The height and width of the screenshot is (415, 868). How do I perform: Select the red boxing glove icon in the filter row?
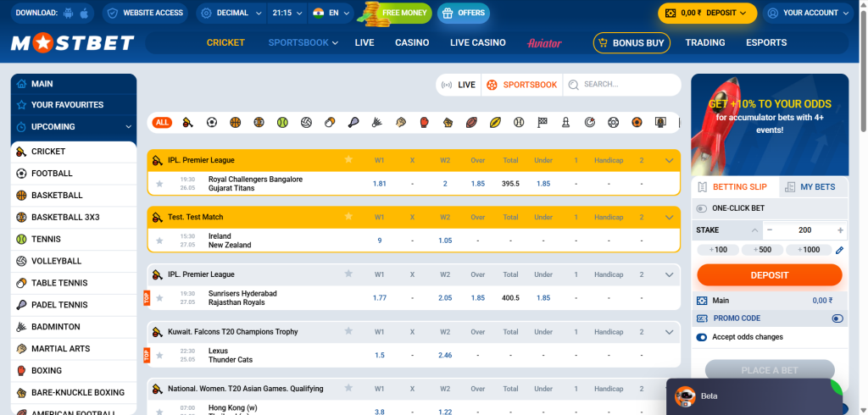pyautogui.click(x=424, y=122)
